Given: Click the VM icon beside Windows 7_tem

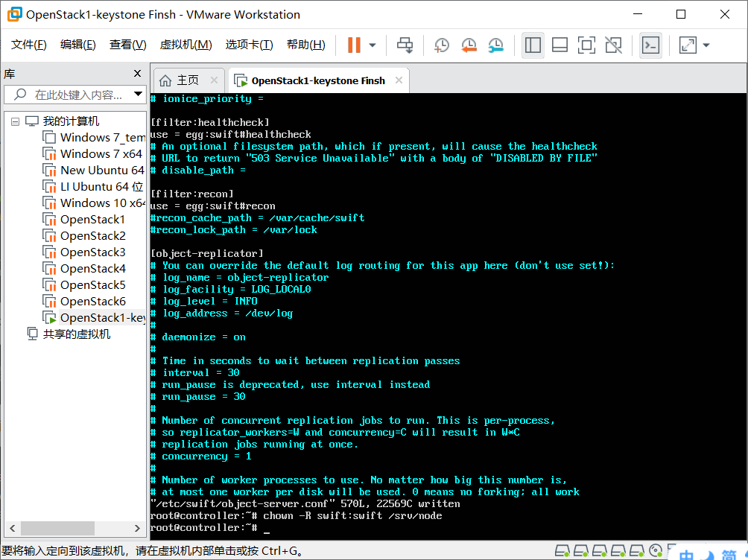Looking at the screenshot, I should point(50,138).
